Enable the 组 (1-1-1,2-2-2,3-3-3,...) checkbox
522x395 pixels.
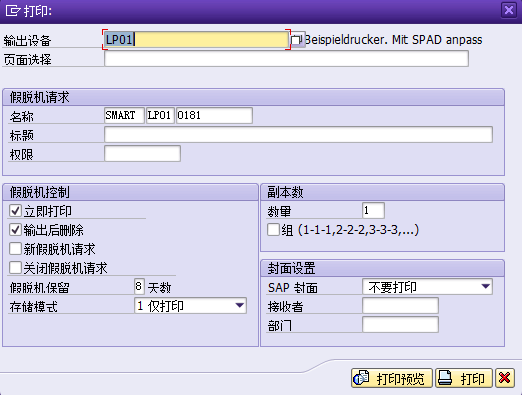click(273, 230)
